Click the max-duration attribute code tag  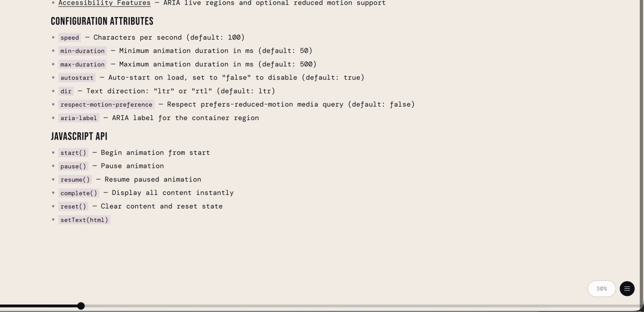tap(83, 64)
